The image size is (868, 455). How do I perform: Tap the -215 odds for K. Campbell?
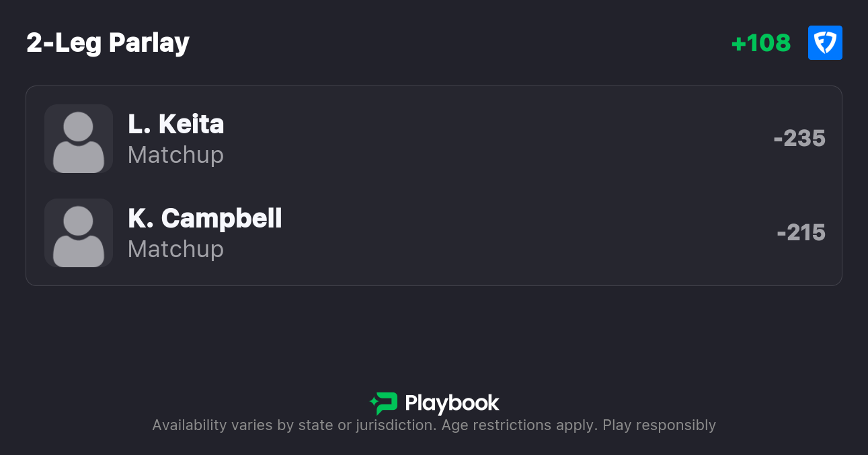(801, 233)
